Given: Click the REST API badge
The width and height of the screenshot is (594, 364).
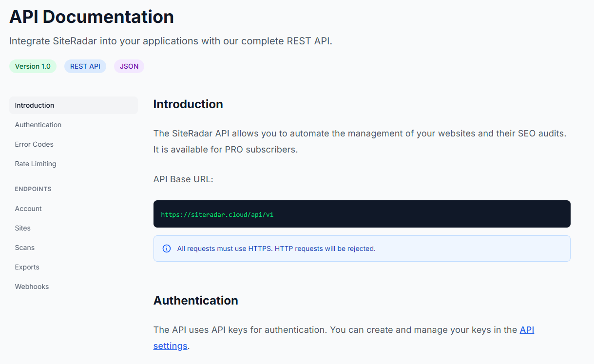Looking at the screenshot, I should pyautogui.click(x=85, y=66).
